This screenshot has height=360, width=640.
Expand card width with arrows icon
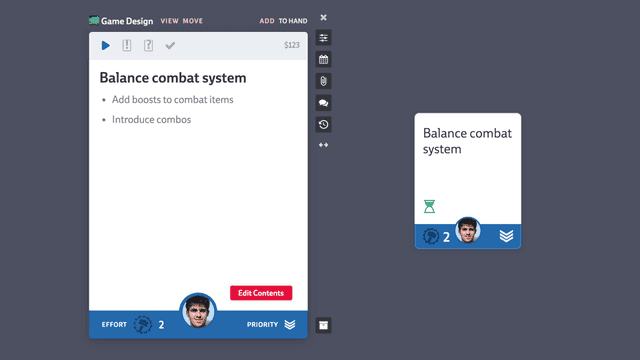[323, 145]
